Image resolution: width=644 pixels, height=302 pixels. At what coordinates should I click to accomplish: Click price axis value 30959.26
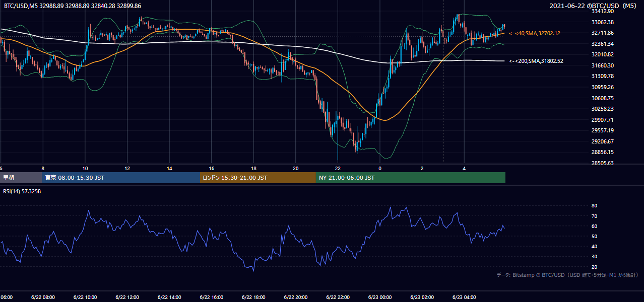tap(602, 87)
